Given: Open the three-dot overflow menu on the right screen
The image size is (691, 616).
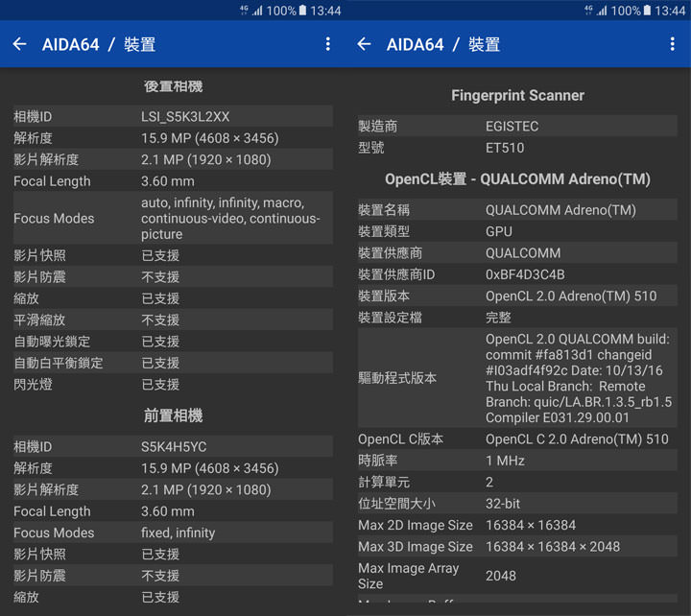Looking at the screenshot, I should pyautogui.click(x=672, y=44).
